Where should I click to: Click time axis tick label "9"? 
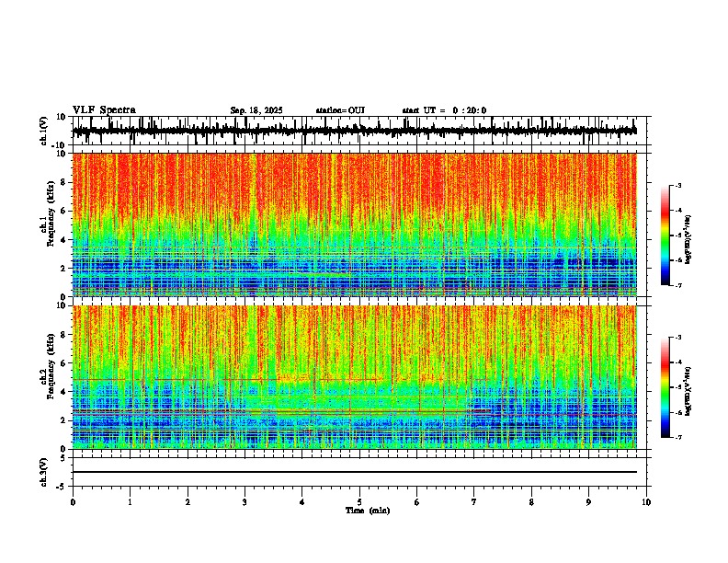(588, 502)
